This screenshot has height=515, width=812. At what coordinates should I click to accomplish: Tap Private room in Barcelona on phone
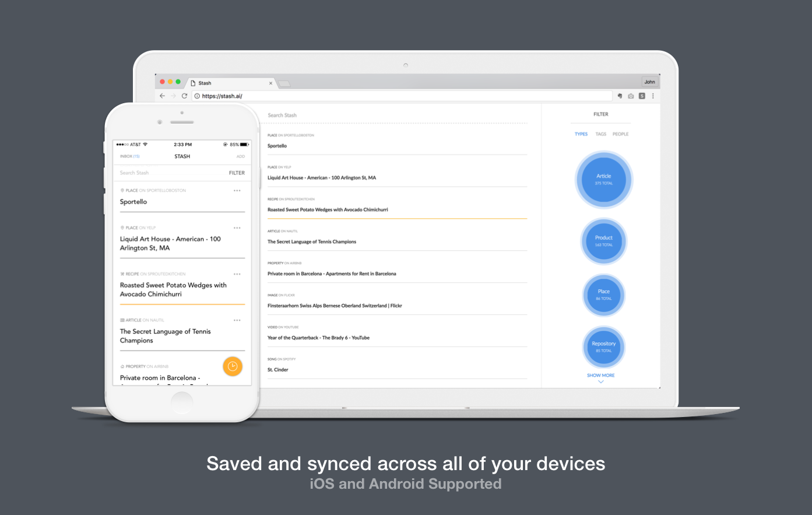point(160,378)
